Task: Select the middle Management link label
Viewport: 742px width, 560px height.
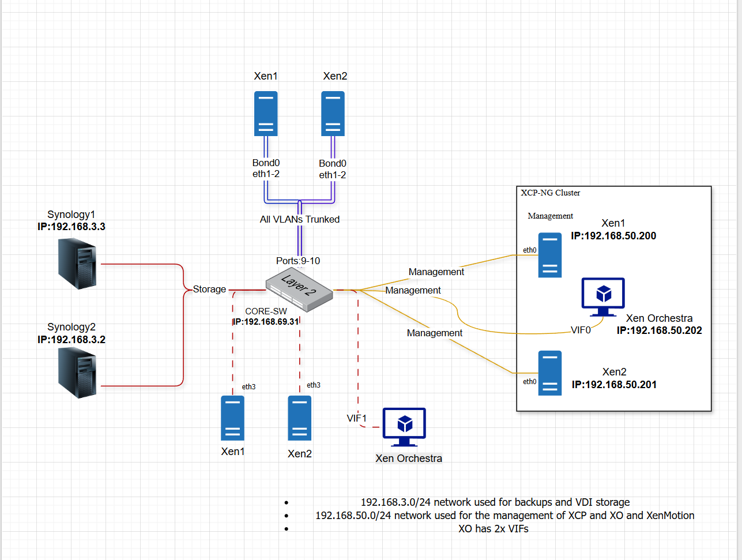Action: pos(413,290)
